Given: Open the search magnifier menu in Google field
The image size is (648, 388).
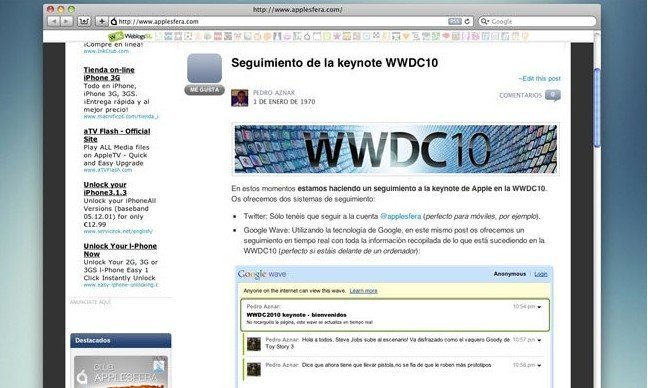Looking at the screenshot, I should [485, 21].
